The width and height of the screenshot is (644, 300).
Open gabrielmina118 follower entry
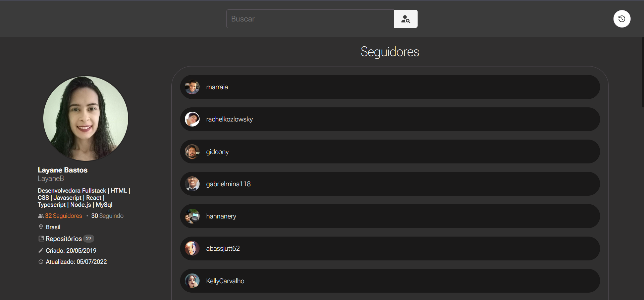(x=390, y=184)
